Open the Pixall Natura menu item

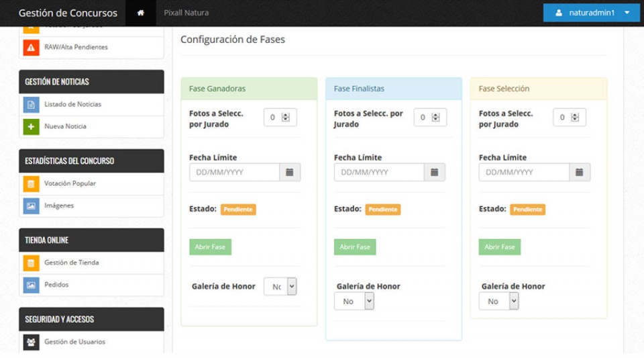(186, 13)
